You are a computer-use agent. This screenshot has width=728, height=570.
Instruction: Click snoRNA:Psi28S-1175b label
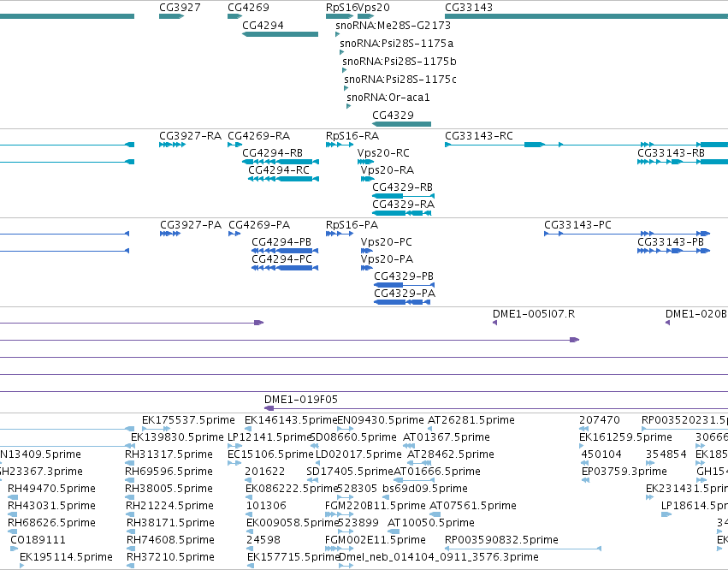(x=400, y=62)
